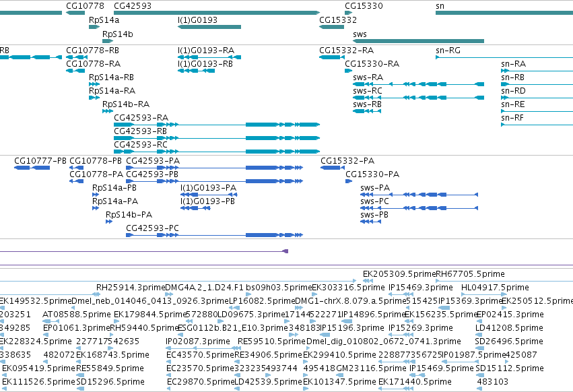
Task: Click the purple feature end marker
Action: [x=285, y=251]
